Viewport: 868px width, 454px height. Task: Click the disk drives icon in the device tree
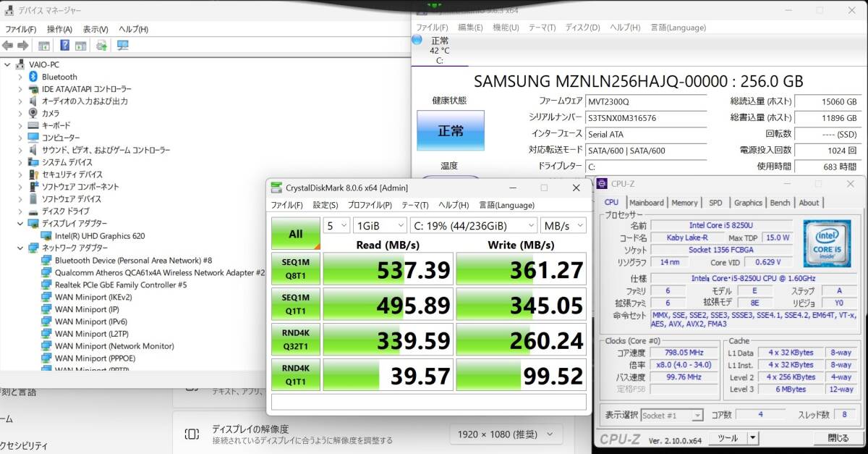33,211
